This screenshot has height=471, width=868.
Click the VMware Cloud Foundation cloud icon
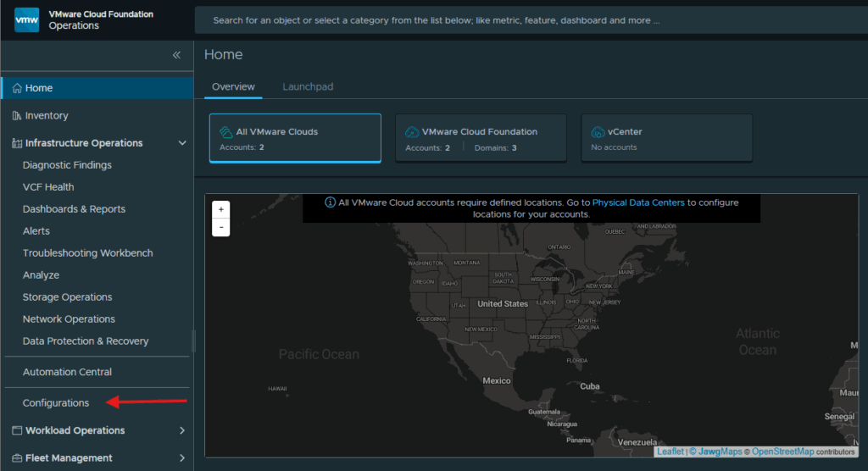(412, 131)
